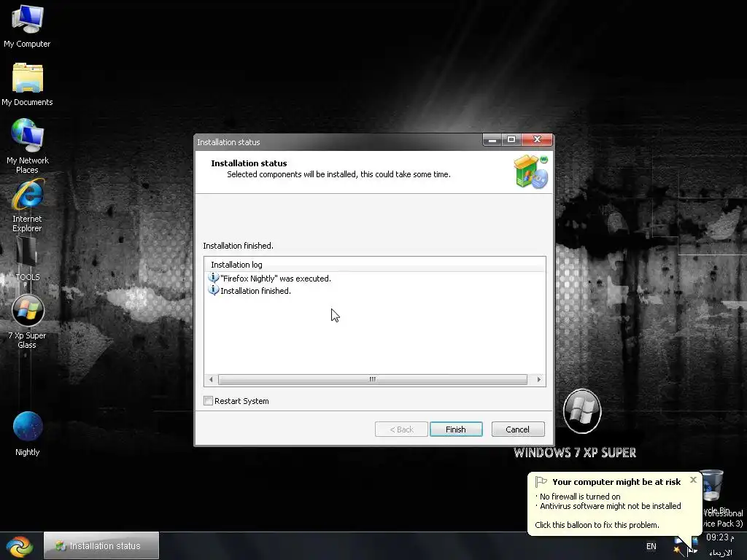The image size is (747, 560).
Task: Click the Installation status taskbar button
Action: [101, 545]
